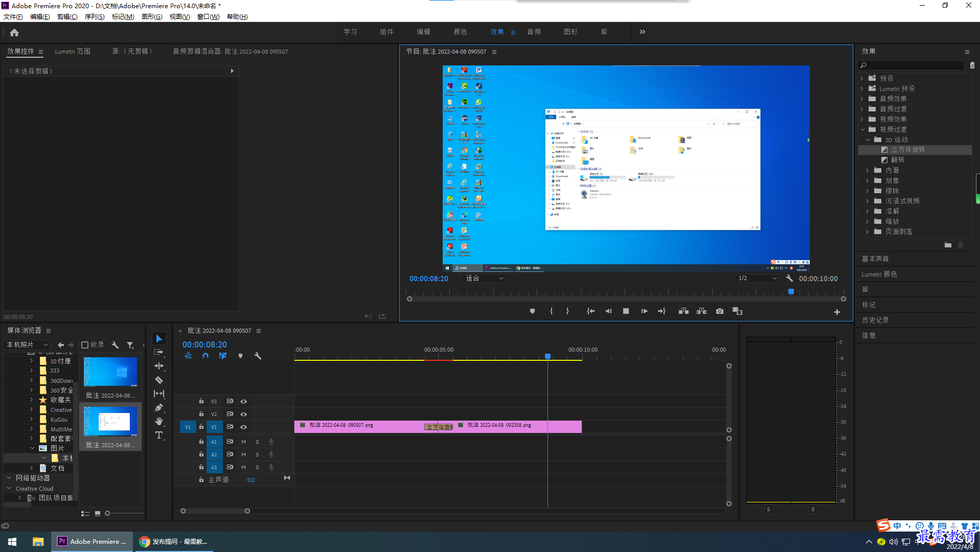This screenshot has height=552, width=980.
Task: Step forward one frame
Action: point(644,311)
